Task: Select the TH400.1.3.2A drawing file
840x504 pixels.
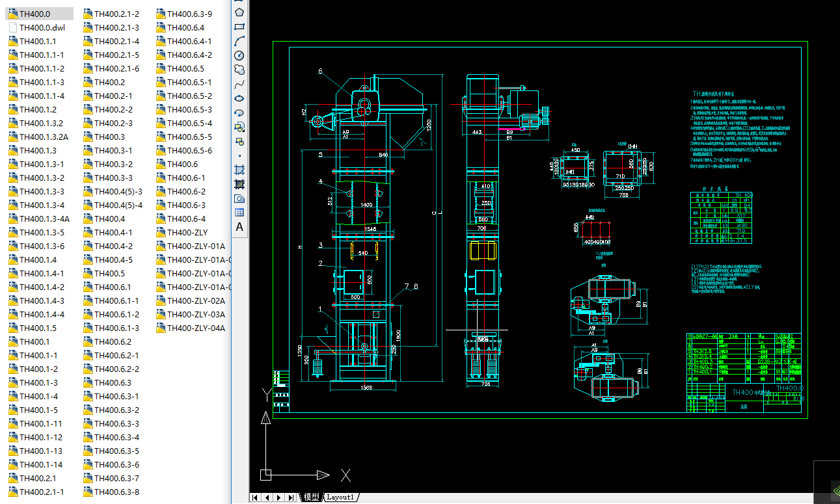Action: [x=44, y=137]
